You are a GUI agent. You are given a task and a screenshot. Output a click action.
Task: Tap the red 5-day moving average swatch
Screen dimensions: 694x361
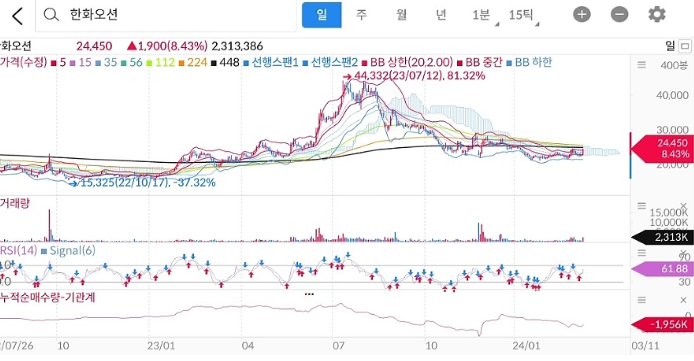pos(54,63)
